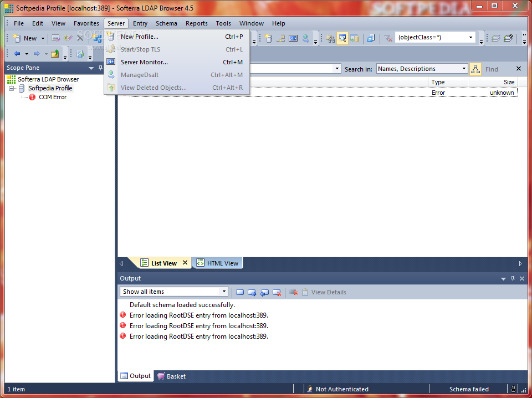Open the New button dropdown arrow
Viewport: 532px width, 398px height.
43,38
